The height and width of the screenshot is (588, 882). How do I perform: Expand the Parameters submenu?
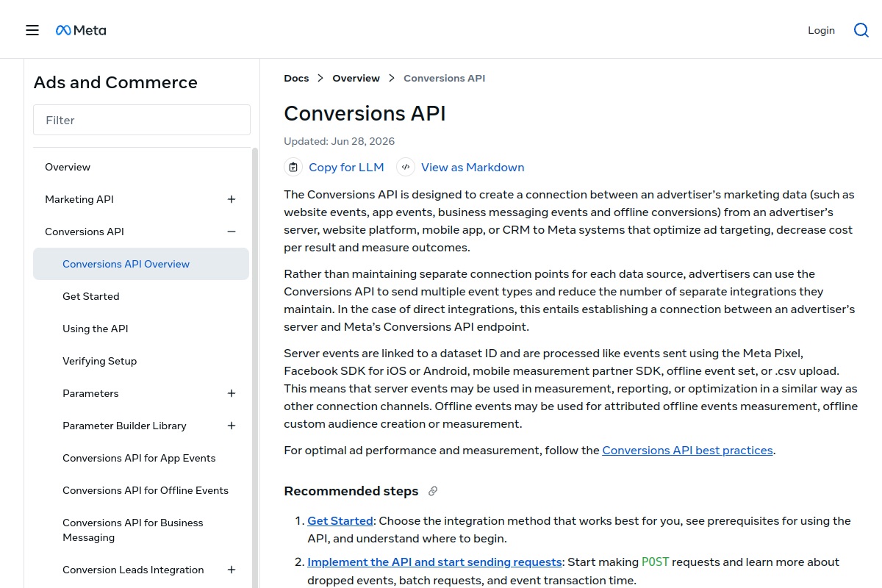coord(232,393)
